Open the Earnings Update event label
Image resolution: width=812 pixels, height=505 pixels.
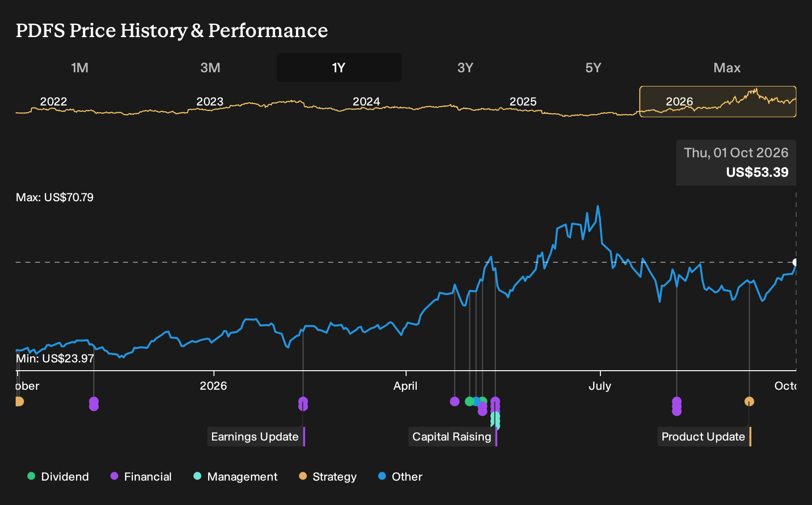[256, 437]
